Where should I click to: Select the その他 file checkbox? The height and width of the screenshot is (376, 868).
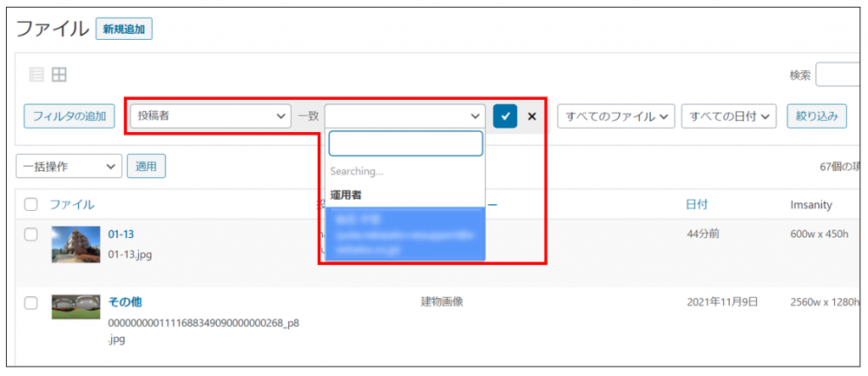pyautogui.click(x=31, y=302)
